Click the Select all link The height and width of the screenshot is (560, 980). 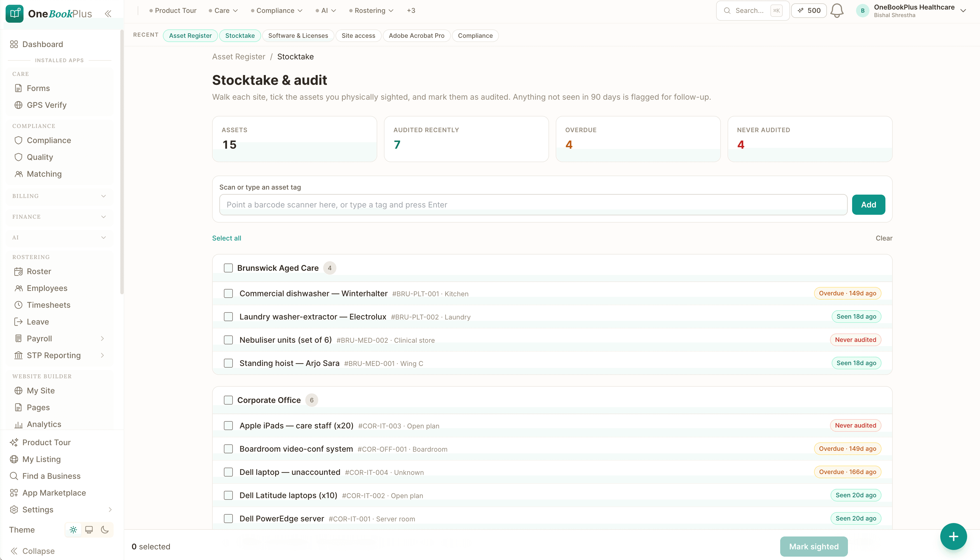pyautogui.click(x=227, y=238)
